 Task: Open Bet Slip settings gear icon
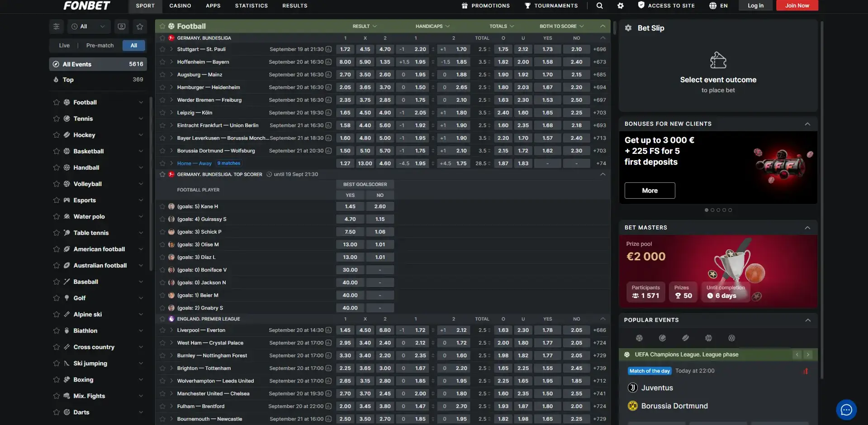click(628, 28)
